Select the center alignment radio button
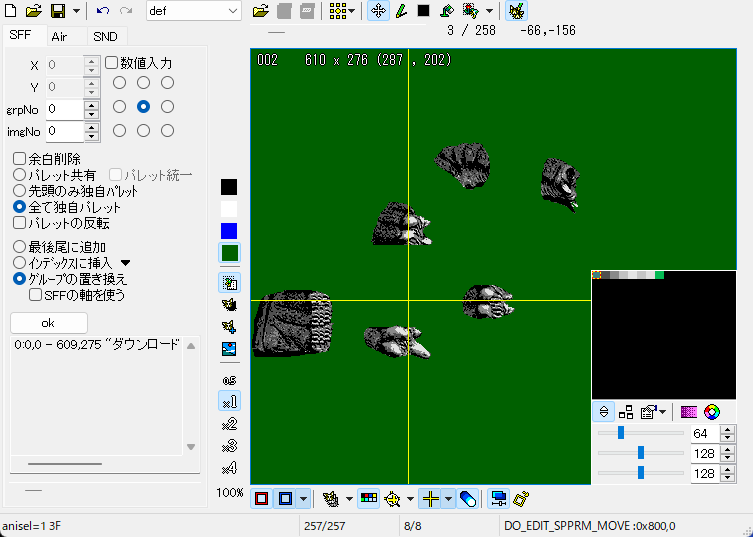Viewport: 753px width, 537px height. (x=143, y=107)
